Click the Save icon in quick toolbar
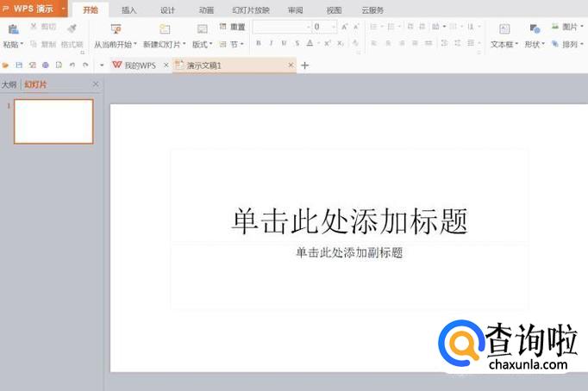 [x=19, y=65]
